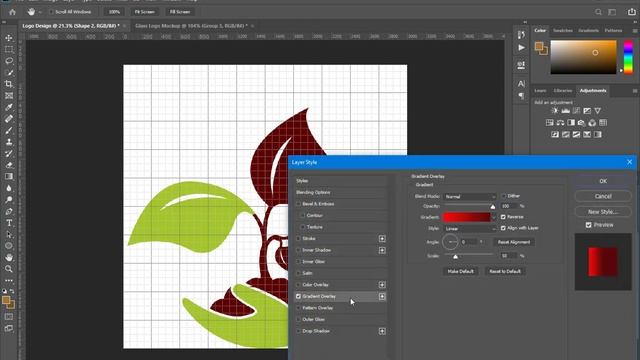The width and height of the screenshot is (640, 360).
Task: Add a Channel Mixer adjustment
Action: pos(592,122)
